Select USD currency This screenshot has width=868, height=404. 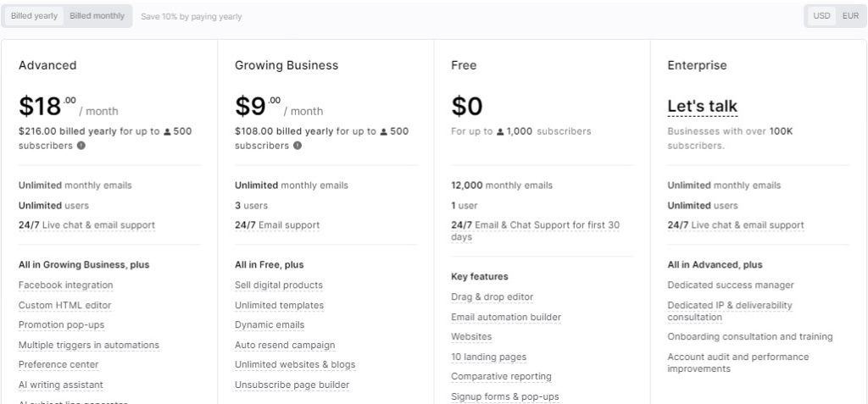pos(821,16)
